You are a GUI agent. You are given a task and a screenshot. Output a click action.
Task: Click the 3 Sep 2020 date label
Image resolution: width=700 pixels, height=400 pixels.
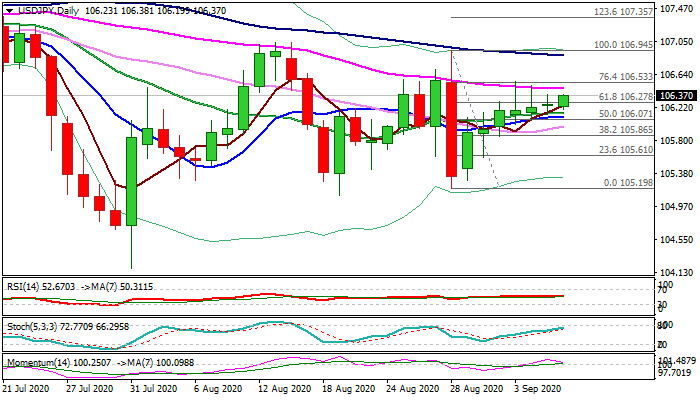click(538, 389)
